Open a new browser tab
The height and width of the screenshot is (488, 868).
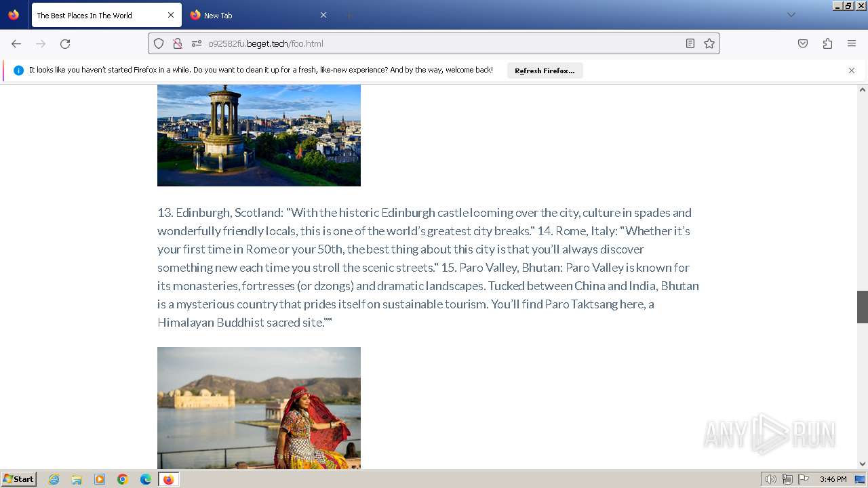[x=349, y=15]
